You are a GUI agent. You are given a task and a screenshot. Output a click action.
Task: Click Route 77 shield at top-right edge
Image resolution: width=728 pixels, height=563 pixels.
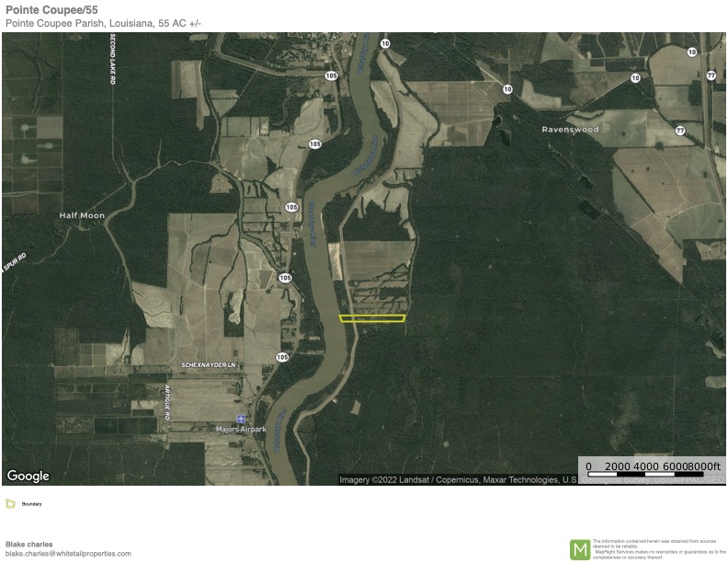pos(711,75)
